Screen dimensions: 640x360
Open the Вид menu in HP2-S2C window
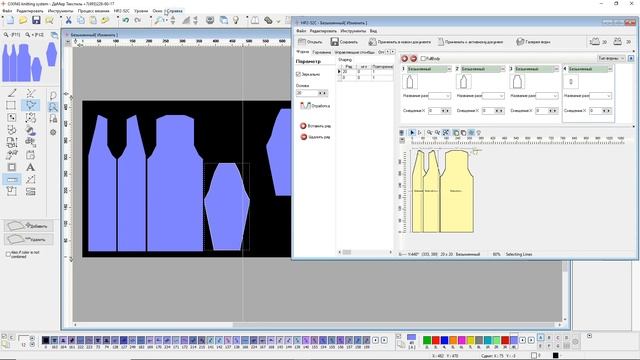click(373, 31)
